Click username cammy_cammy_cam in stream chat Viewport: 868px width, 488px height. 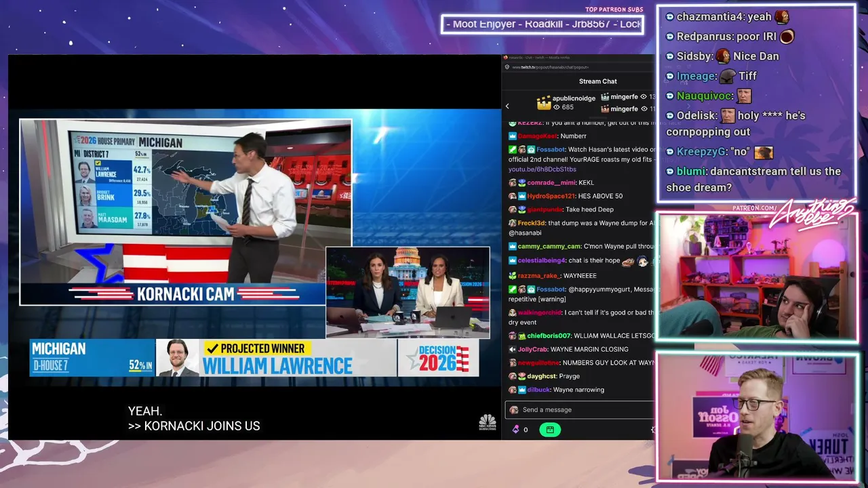pos(549,246)
